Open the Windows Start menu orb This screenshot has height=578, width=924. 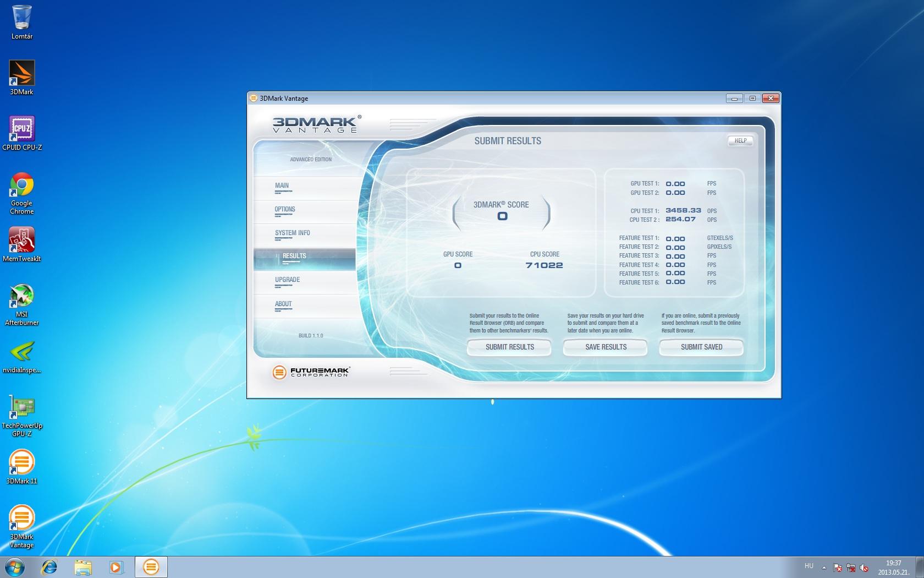15,567
